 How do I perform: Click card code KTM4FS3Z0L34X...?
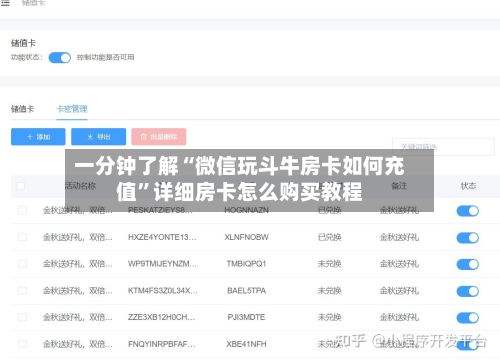coord(163,290)
